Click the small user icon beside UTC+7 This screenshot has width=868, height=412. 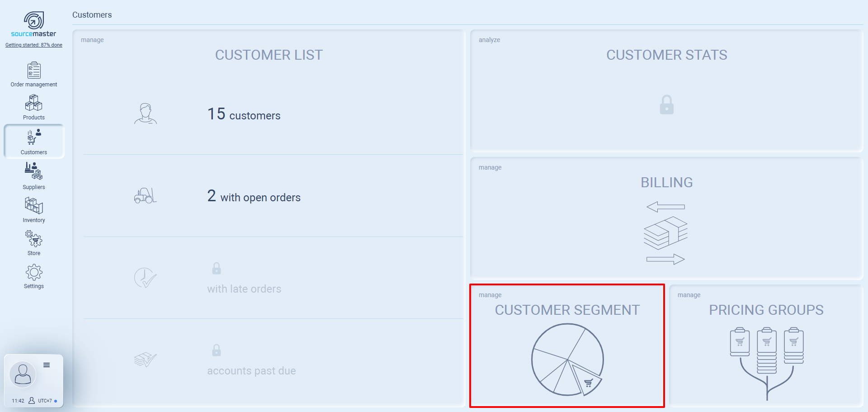(32, 401)
